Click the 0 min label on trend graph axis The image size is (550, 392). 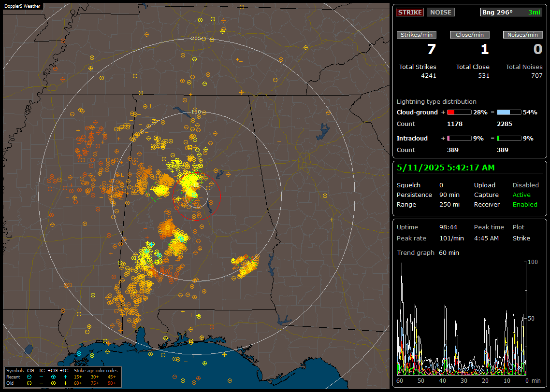(x=533, y=381)
